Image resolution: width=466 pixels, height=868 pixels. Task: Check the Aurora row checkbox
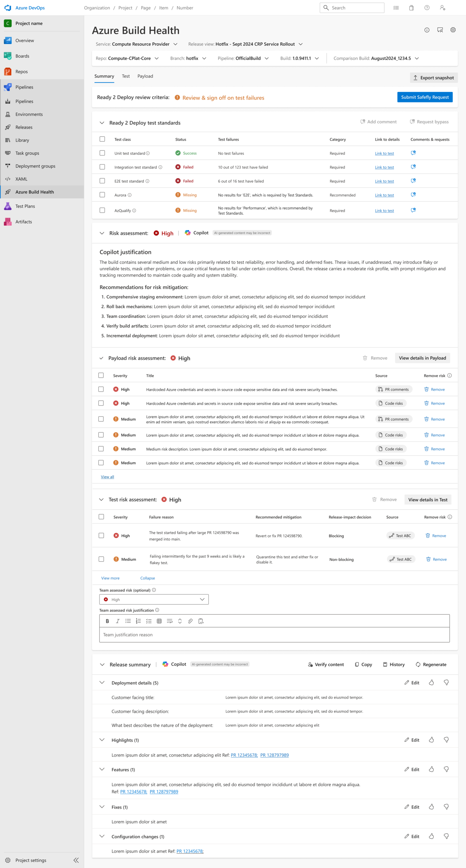102,195
